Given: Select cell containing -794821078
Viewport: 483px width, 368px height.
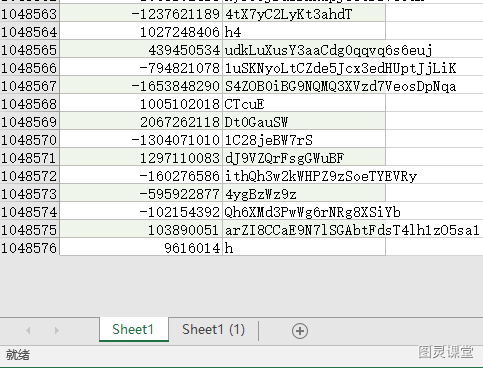Looking at the screenshot, I should (141, 68).
